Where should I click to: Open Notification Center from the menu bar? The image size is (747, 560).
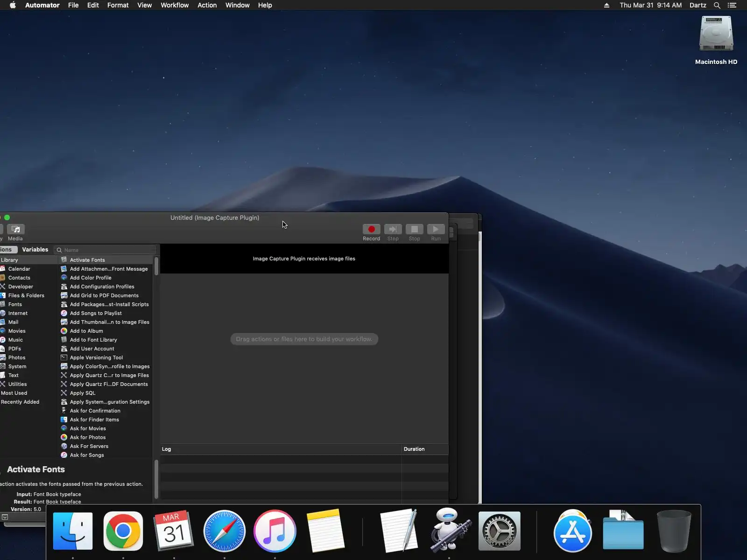(732, 5)
